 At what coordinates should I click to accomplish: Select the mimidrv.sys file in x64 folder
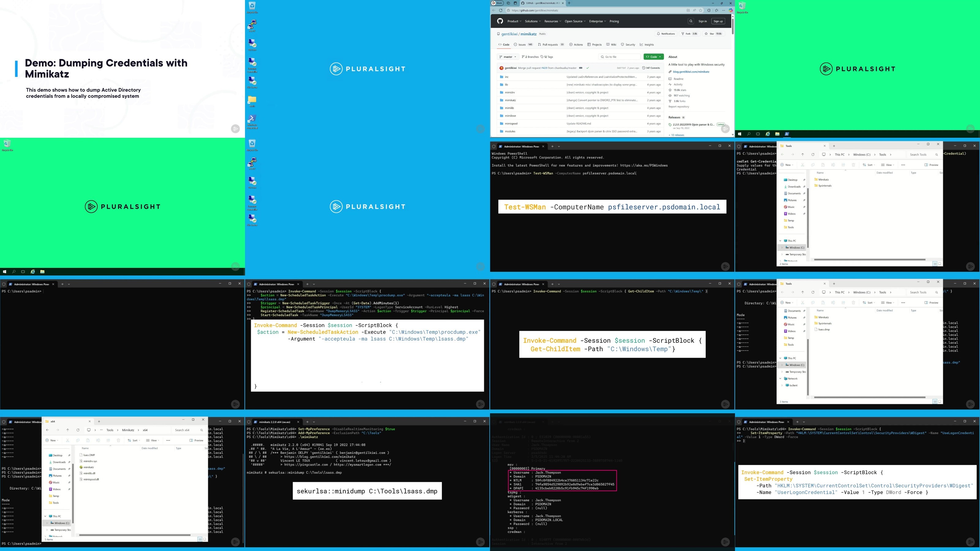click(88, 461)
